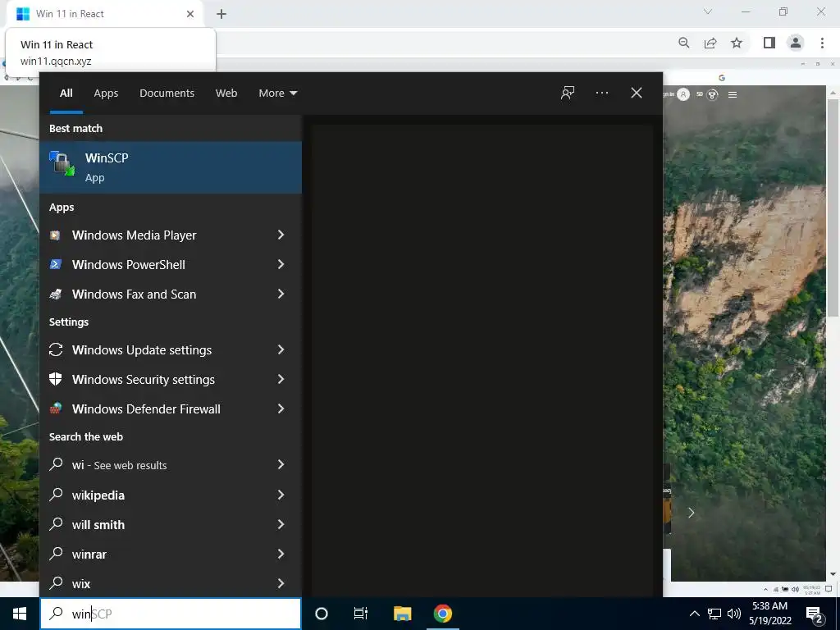Click the Chrome zoom magnifier icon
Screen dimensions: 840x630
[x=683, y=43]
